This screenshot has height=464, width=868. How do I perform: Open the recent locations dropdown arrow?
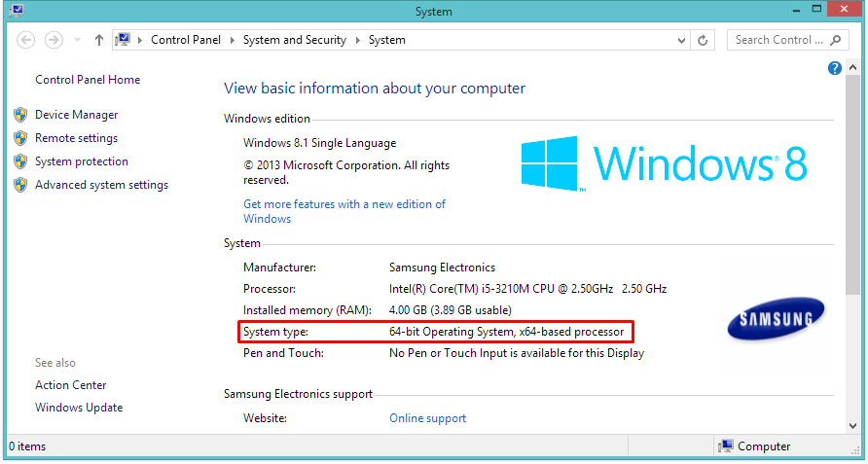coord(76,41)
